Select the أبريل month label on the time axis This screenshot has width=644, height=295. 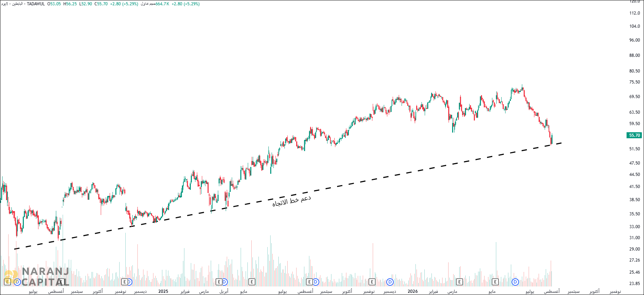click(224, 291)
